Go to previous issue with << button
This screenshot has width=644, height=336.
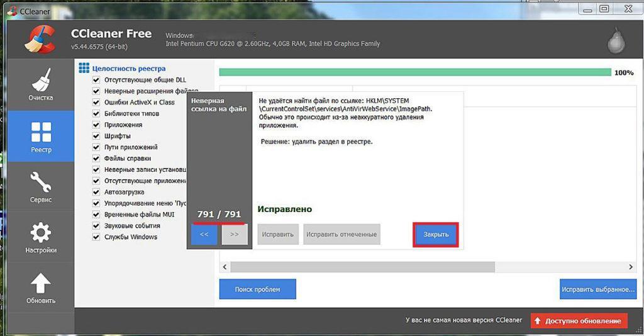(x=204, y=235)
